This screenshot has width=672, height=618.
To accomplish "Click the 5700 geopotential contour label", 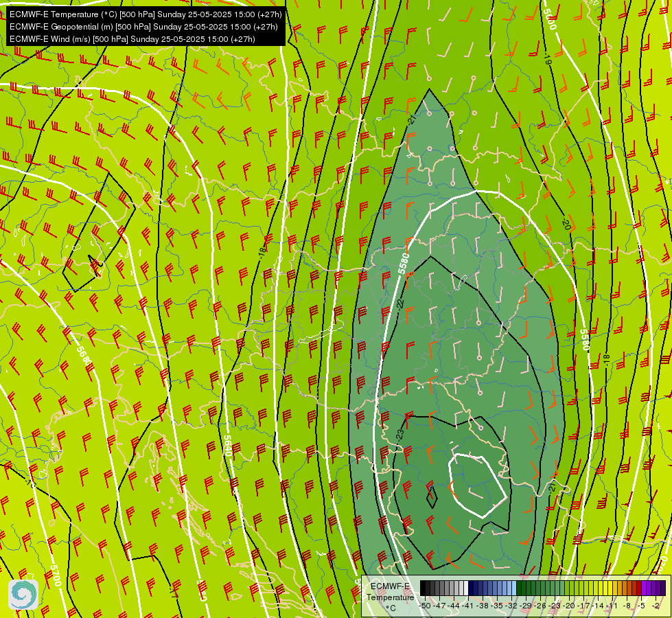I will pos(56,575).
